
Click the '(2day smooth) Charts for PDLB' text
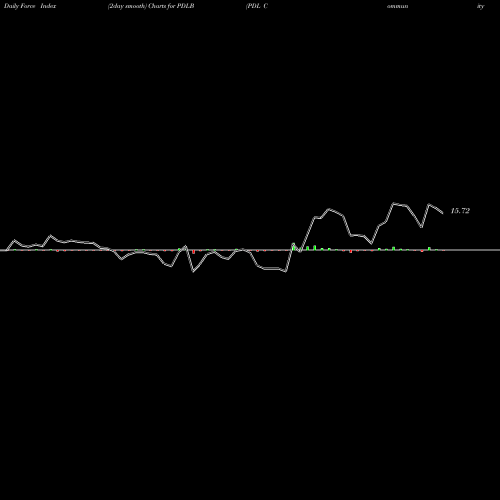(x=151, y=6)
